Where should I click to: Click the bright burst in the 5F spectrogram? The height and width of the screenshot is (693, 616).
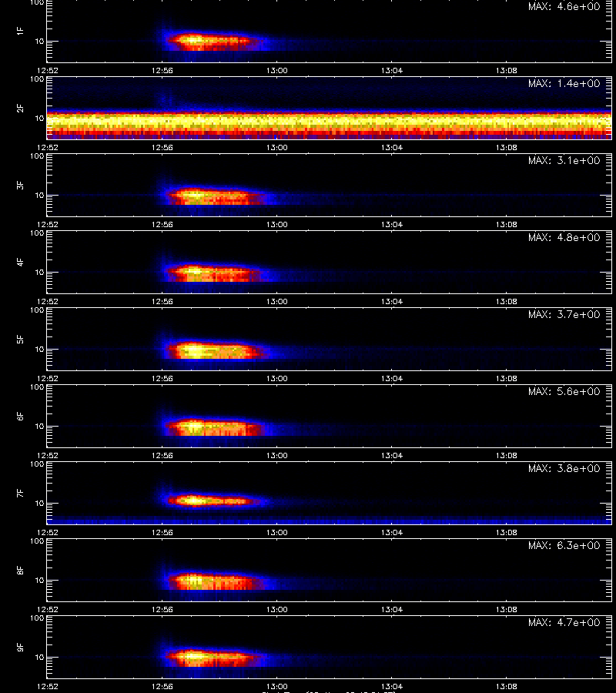pos(215,350)
